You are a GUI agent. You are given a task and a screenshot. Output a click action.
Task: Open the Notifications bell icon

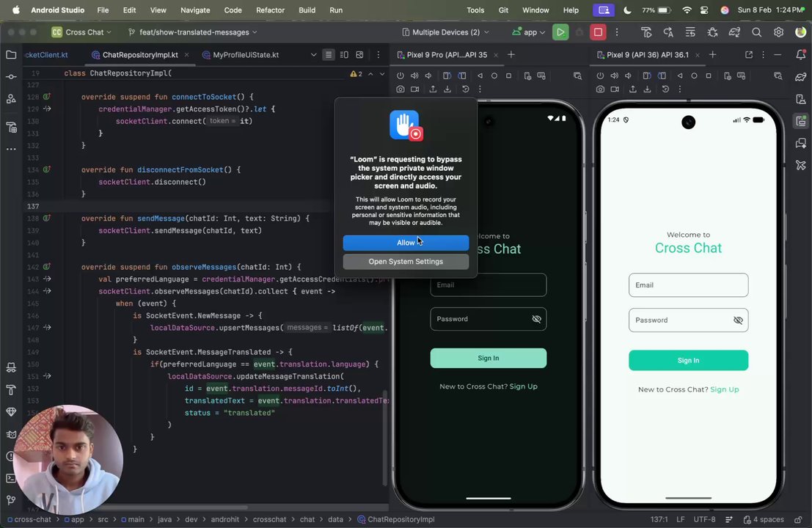800,54
